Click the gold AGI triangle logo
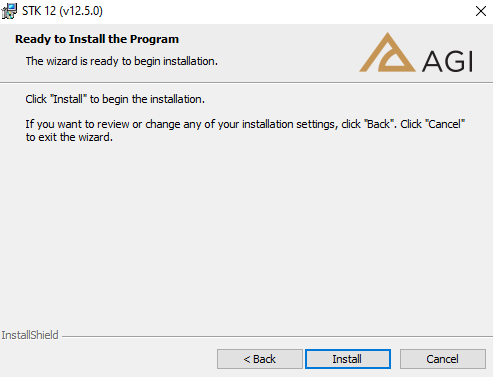 [387, 52]
